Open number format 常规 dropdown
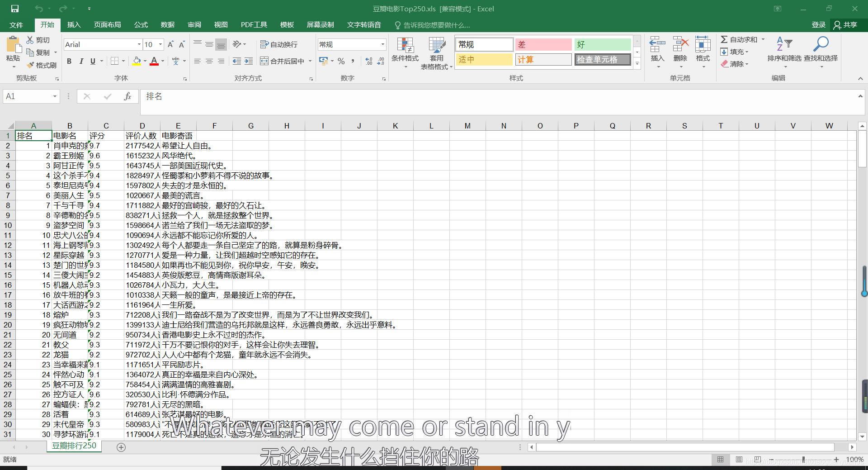Viewport: 868px width, 470px height. click(382, 44)
